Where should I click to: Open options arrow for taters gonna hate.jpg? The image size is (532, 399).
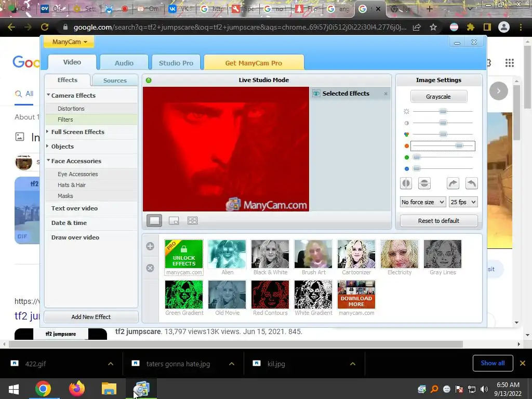coord(232,364)
